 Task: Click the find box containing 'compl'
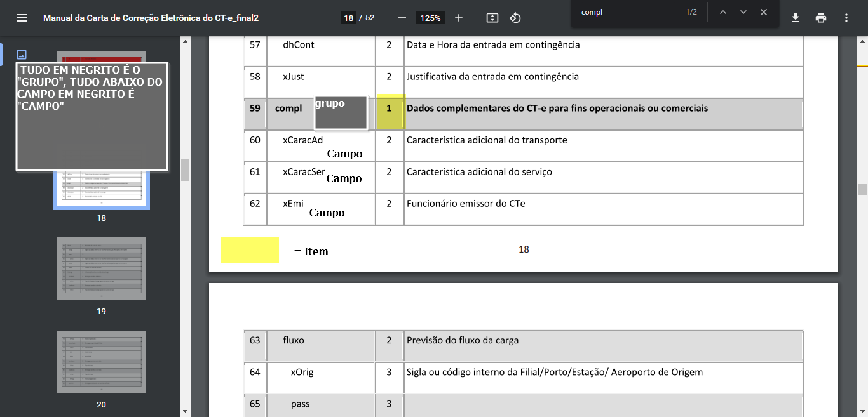pyautogui.click(x=628, y=12)
